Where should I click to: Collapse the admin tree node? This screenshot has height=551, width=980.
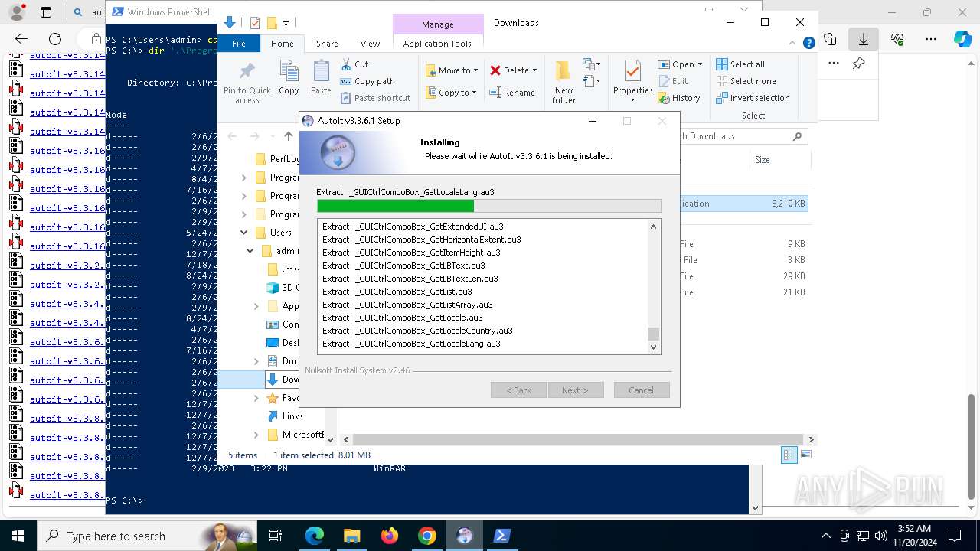(x=250, y=251)
